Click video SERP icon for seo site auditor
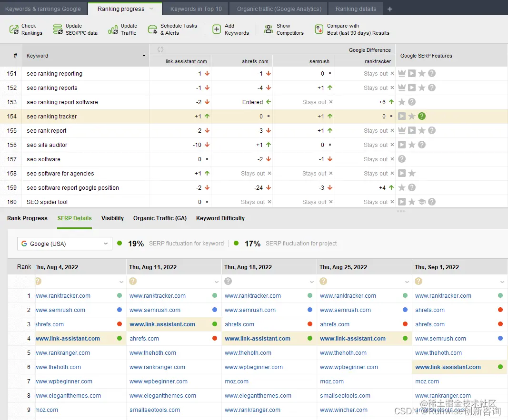This screenshot has width=508, height=420. pyautogui.click(x=402, y=145)
